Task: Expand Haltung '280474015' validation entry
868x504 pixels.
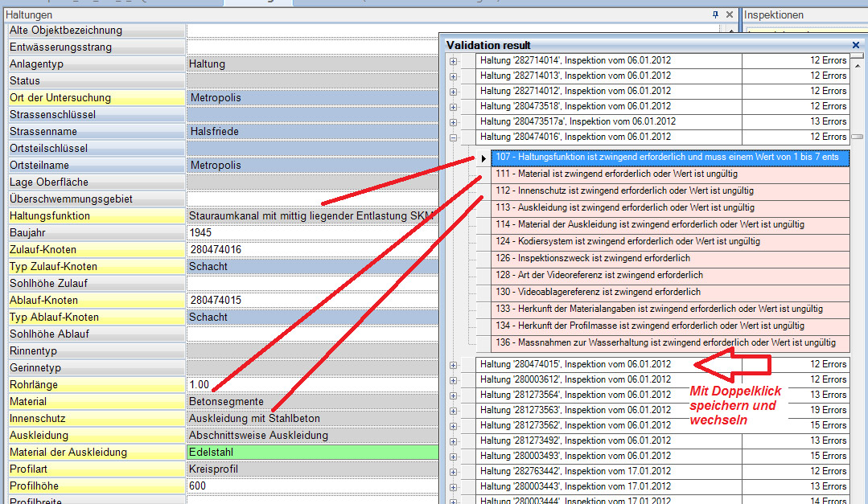Action: (x=454, y=365)
